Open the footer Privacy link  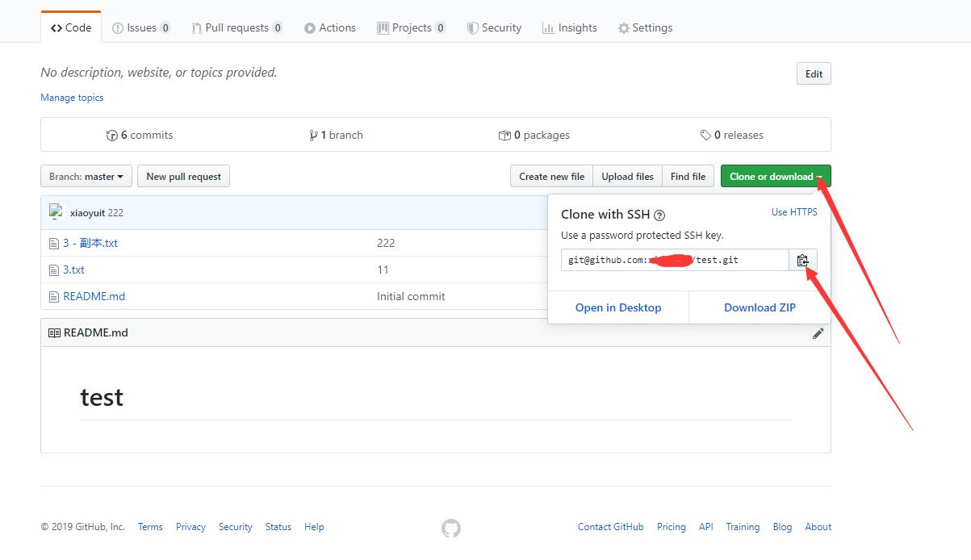pyautogui.click(x=190, y=527)
